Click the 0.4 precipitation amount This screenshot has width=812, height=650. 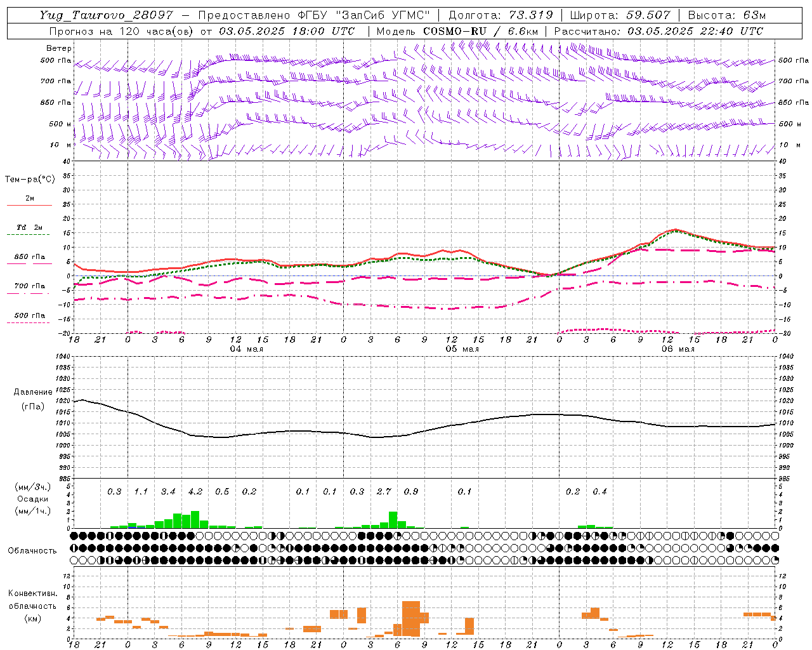(x=599, y=491)
